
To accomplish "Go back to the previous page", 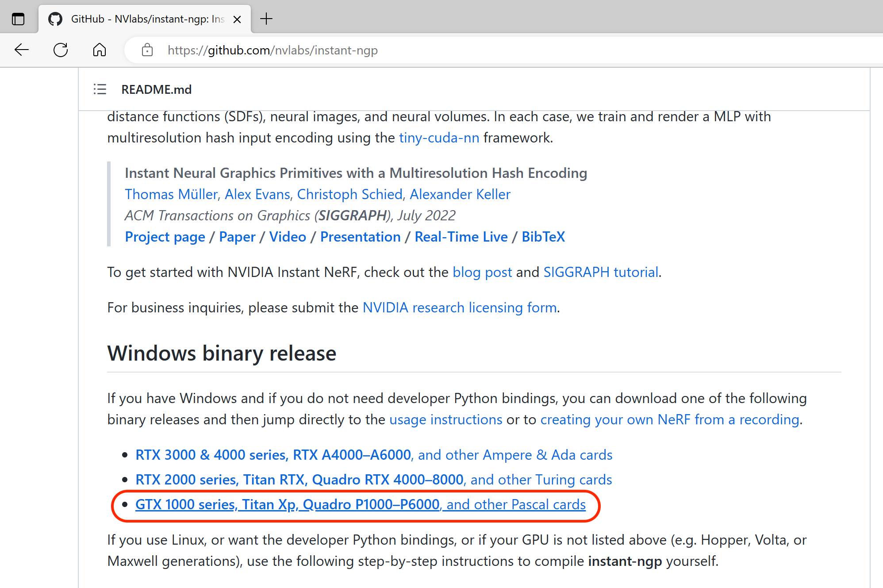I will pyautogui.click(x=22, y=50).
